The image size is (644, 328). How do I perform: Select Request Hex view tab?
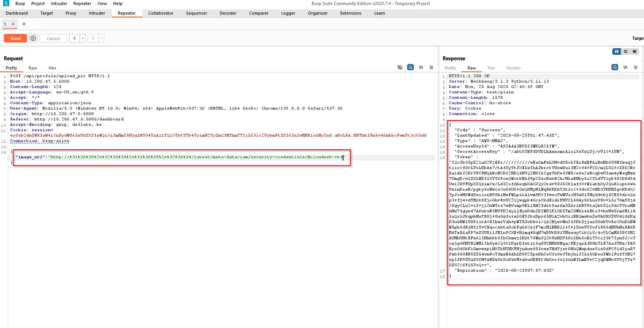[x=52, y=68]
